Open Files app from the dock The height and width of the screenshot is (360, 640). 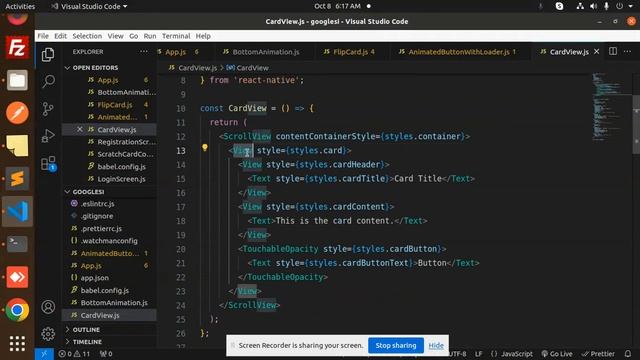[x=17, y=80]
